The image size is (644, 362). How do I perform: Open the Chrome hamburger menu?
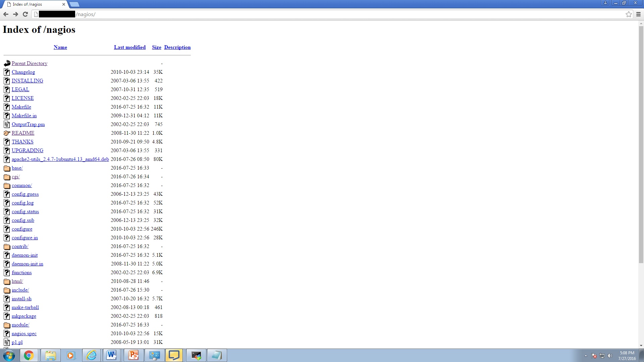[x=638, y=14]
